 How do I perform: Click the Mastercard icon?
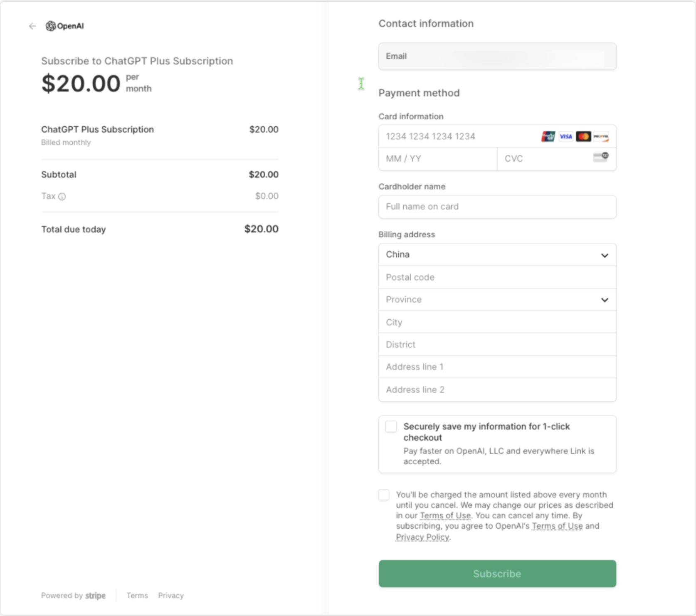click(583, 136)
